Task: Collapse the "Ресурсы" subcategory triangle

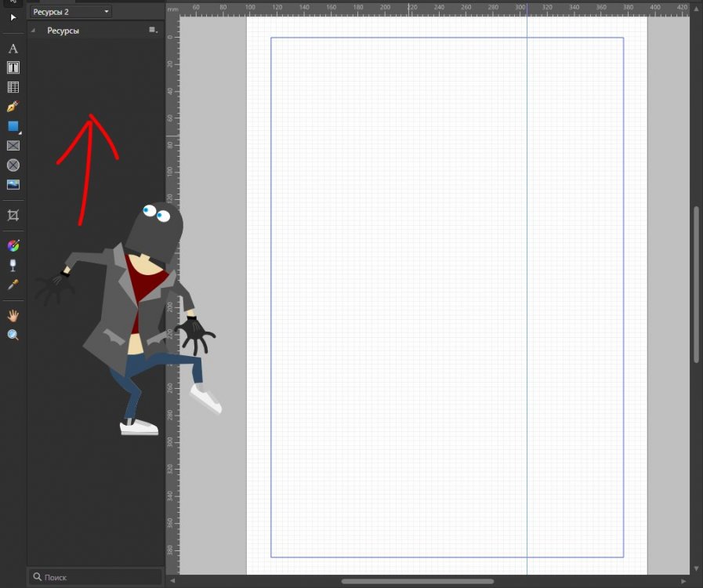Action: pos(33,31)
